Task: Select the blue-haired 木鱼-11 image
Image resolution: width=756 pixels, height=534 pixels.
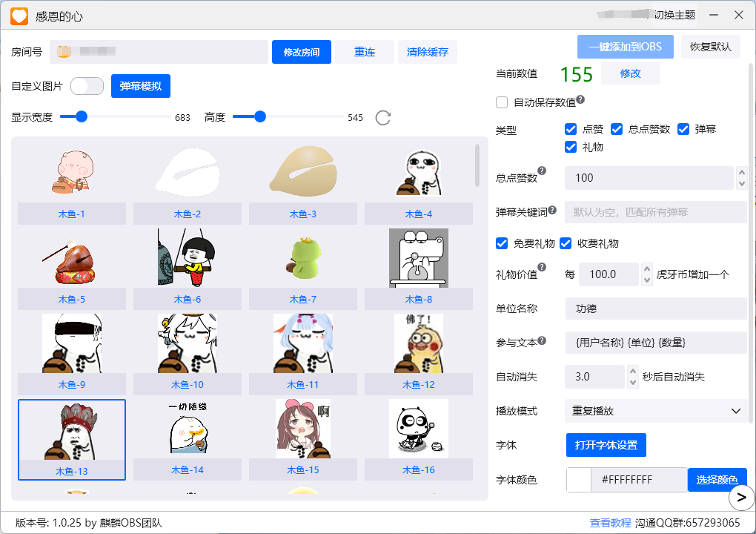Action: 303,343
